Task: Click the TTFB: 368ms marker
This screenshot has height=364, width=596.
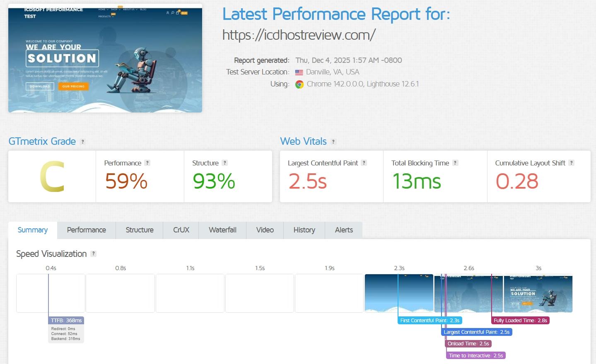Action: click(66, 320)
